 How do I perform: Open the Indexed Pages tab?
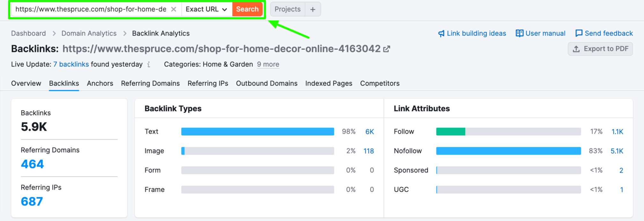coord(329,84)
